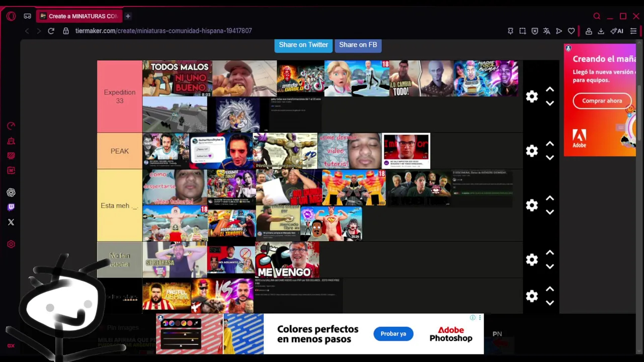The width and height of the screenshot is (644, 362).
Task: Move Esta meh row up
Action: 550,198
